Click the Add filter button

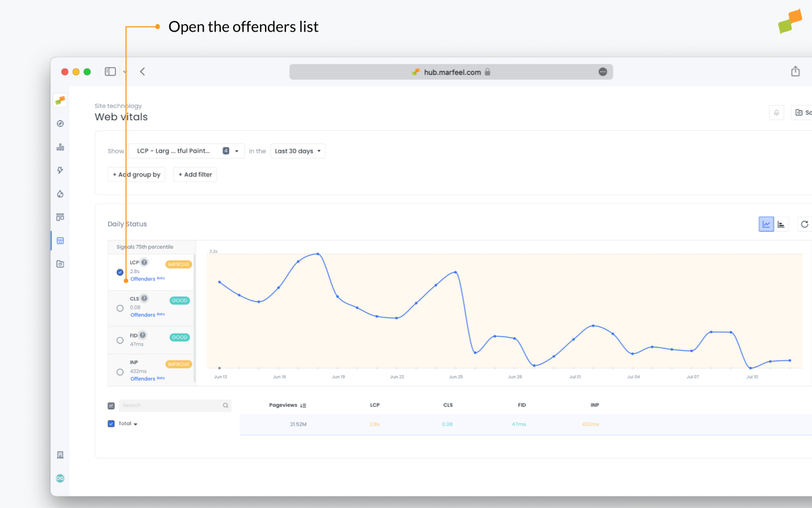195,174
